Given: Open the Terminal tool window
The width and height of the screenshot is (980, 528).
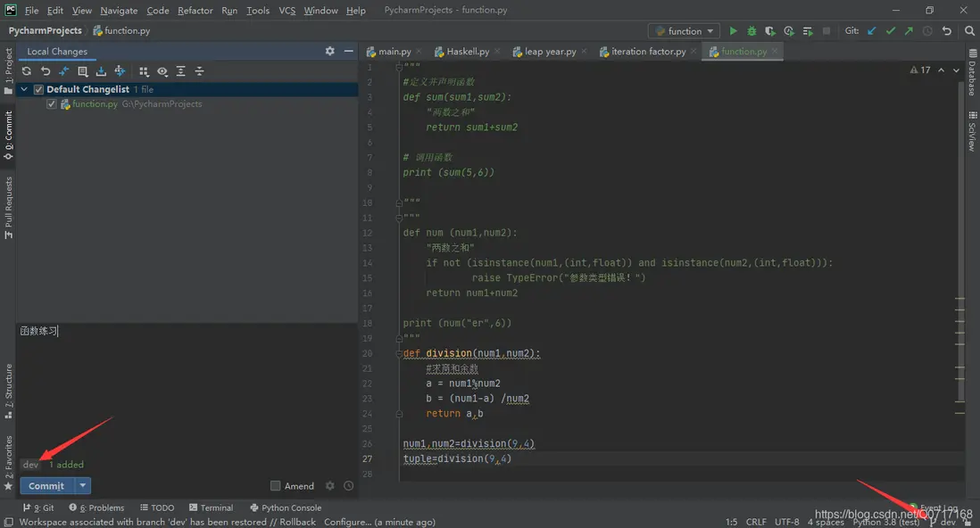Looking at the screenshot, I should tap(211, 507).
